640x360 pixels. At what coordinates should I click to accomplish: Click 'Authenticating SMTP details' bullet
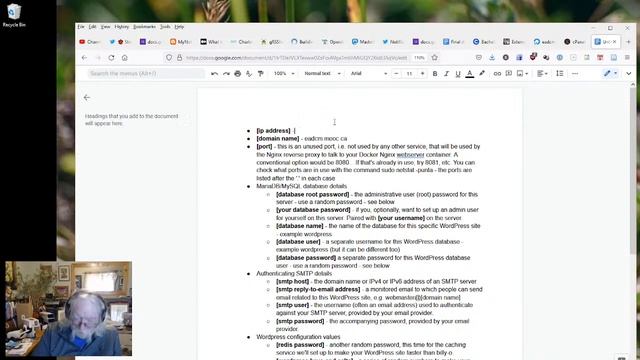click(294, 273)
